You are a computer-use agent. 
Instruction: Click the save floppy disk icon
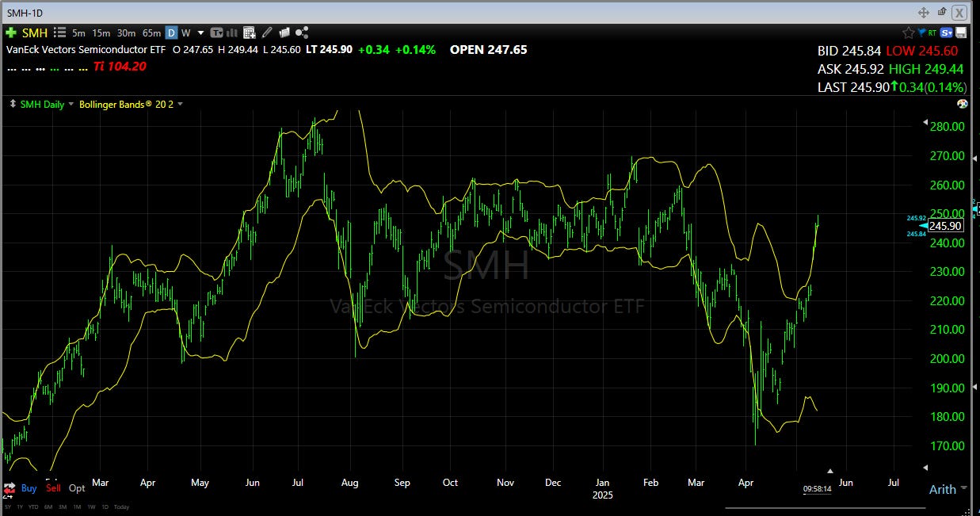pos(961,32)
